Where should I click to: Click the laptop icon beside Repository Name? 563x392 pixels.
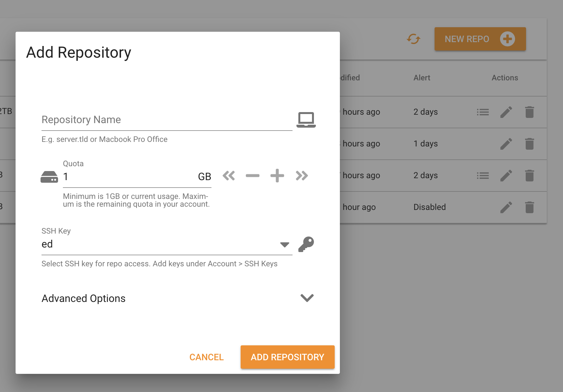pyautogui.click(x=306, y=120)
